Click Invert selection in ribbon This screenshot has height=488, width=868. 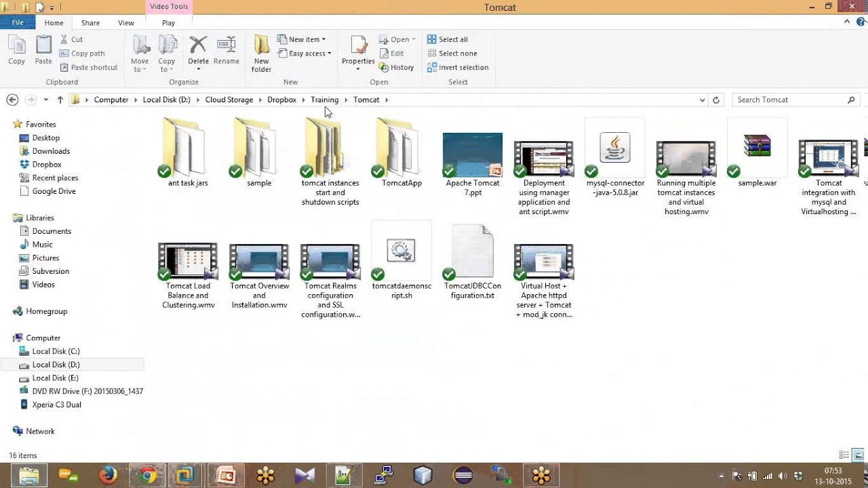tap(458, 67)
